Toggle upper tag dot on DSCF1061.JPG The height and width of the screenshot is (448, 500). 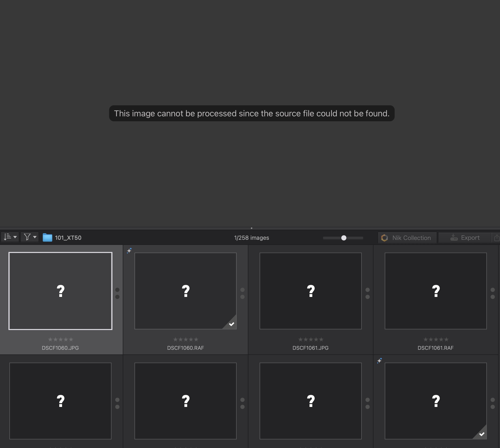[368, 290]
